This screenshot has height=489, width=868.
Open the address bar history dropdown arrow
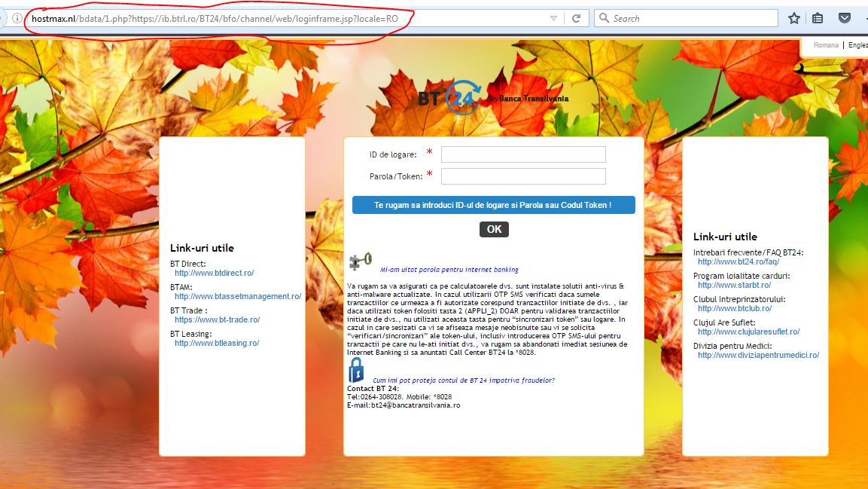[553, 18]
